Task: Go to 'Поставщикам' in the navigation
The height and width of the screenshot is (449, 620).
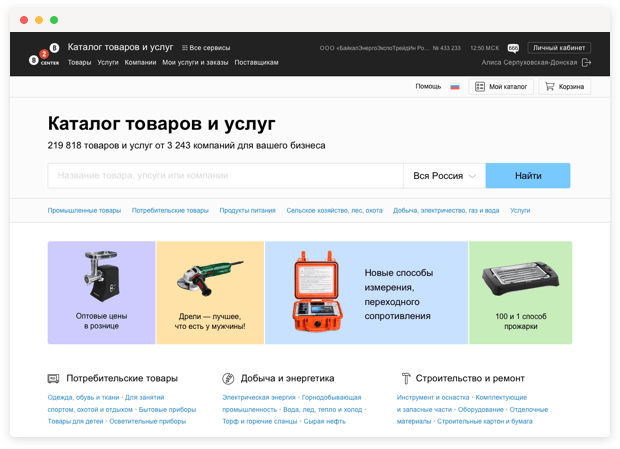Action: (x=257, y=62)
